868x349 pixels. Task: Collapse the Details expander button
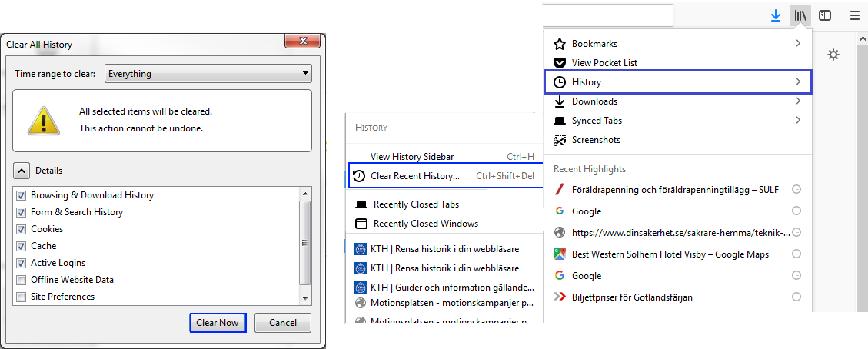(22, 171)
